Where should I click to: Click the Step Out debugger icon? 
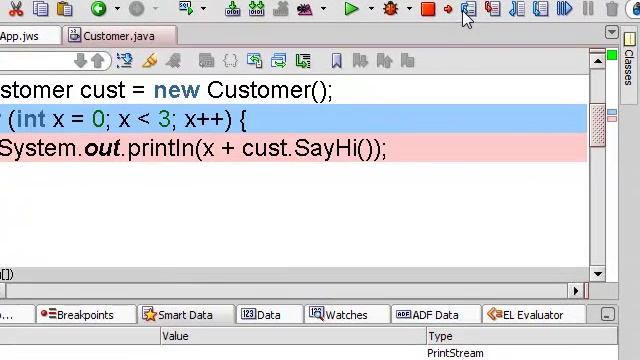tap(517, 9)
